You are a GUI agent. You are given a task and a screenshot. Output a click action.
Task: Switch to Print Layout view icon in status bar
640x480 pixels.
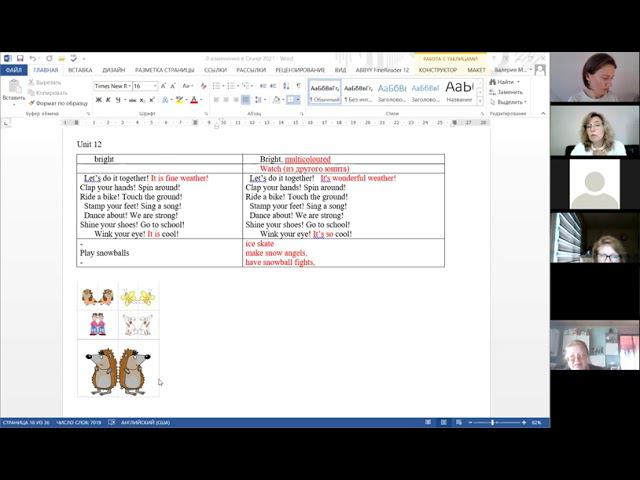444,422
